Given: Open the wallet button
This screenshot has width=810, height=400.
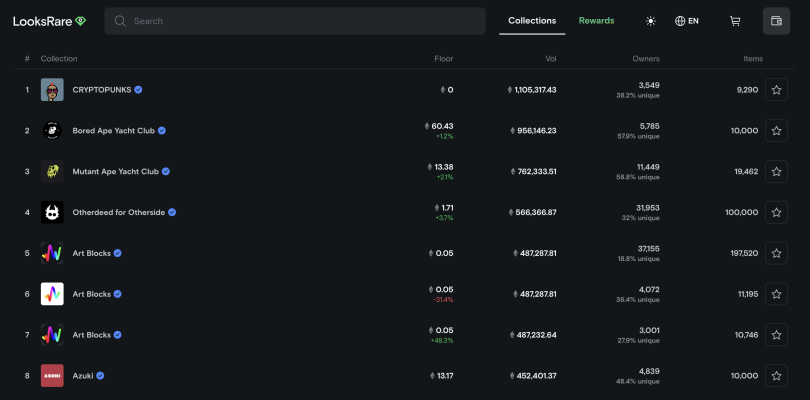Looking at the screenshot, I should tap(776, 21).
